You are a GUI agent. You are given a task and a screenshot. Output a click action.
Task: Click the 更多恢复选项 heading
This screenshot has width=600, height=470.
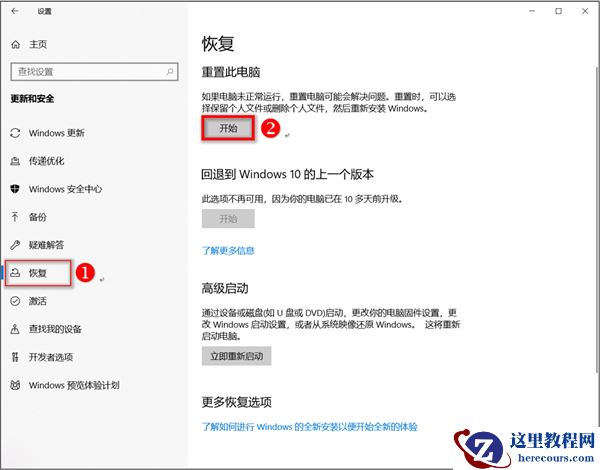point(236,402)
